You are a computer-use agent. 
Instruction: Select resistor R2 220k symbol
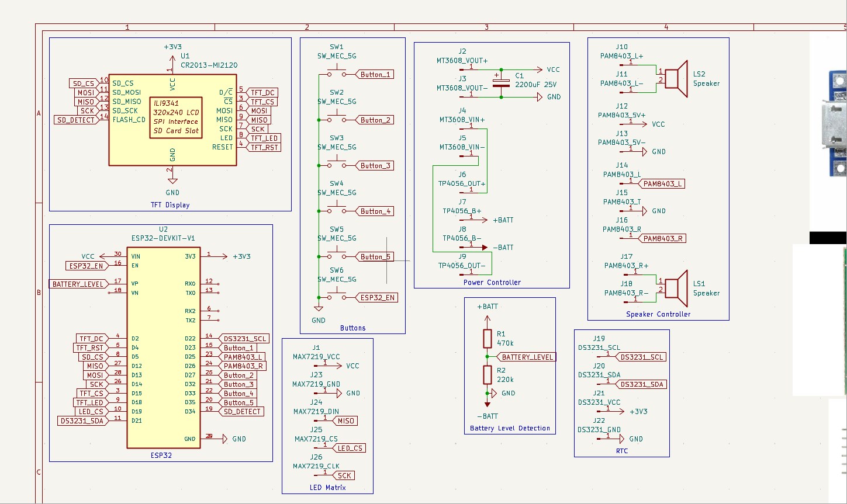click(x=488, y=375)
